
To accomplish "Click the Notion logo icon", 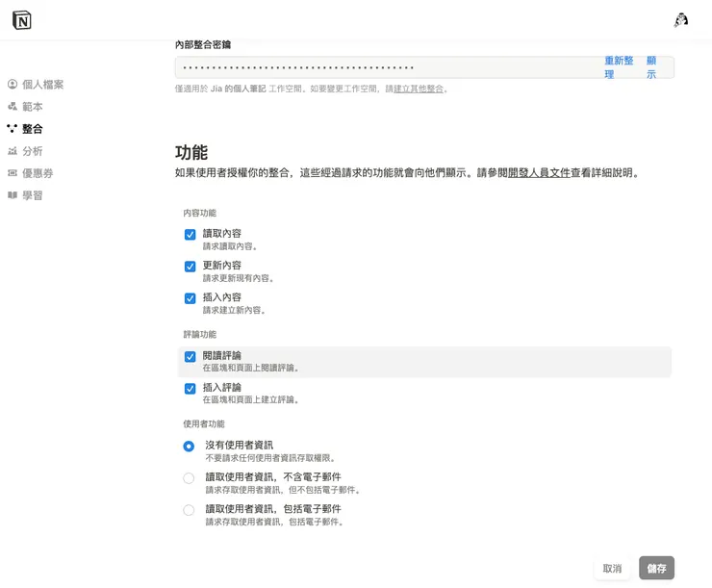I will pos(22,20).
